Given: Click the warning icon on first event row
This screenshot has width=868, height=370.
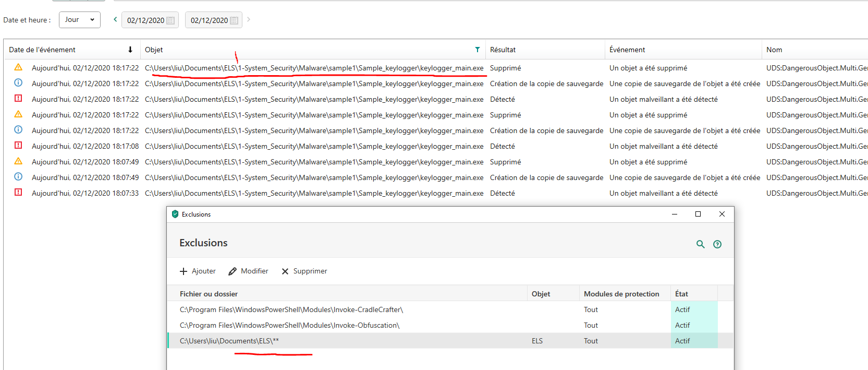Looking at the screenshot, I should click(x=18, y=67).
